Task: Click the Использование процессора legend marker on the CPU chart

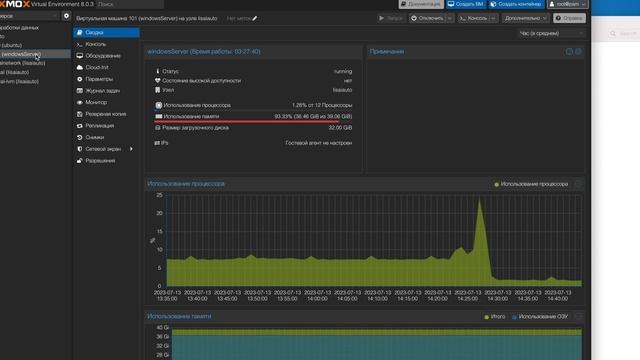Action: pos(497,184)
